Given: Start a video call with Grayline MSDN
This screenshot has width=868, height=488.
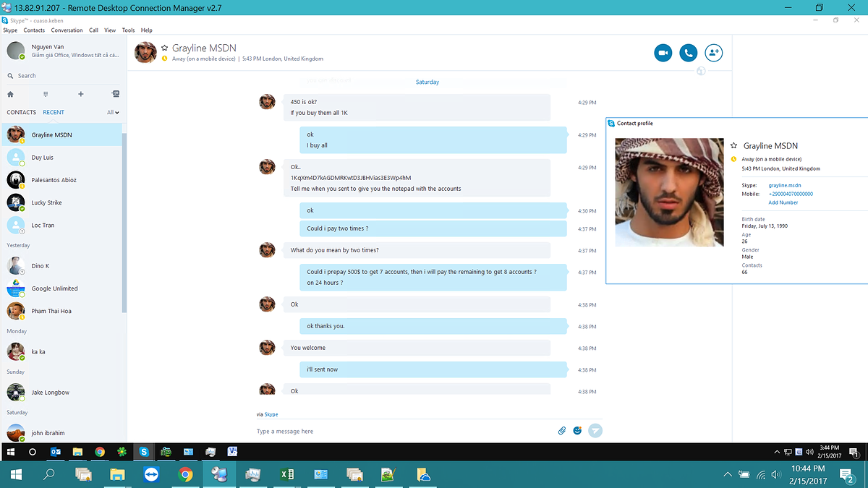Looking at the screenshot, I should (x=663, y=53).
